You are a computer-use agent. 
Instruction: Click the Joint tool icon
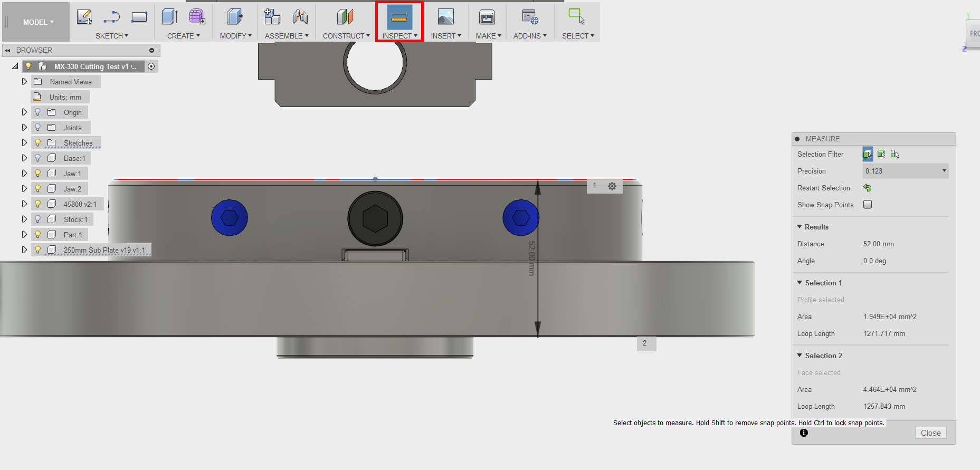click(x=300, y=17)
